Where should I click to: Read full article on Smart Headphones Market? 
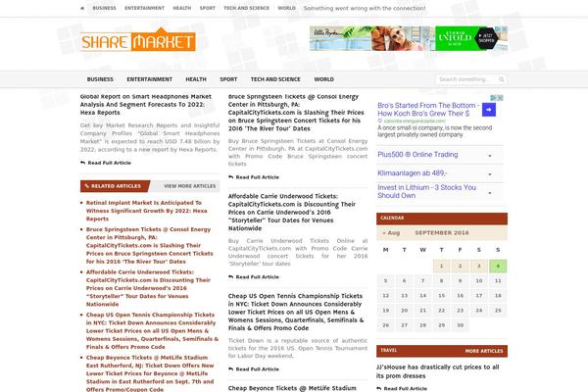click(106, 163)
